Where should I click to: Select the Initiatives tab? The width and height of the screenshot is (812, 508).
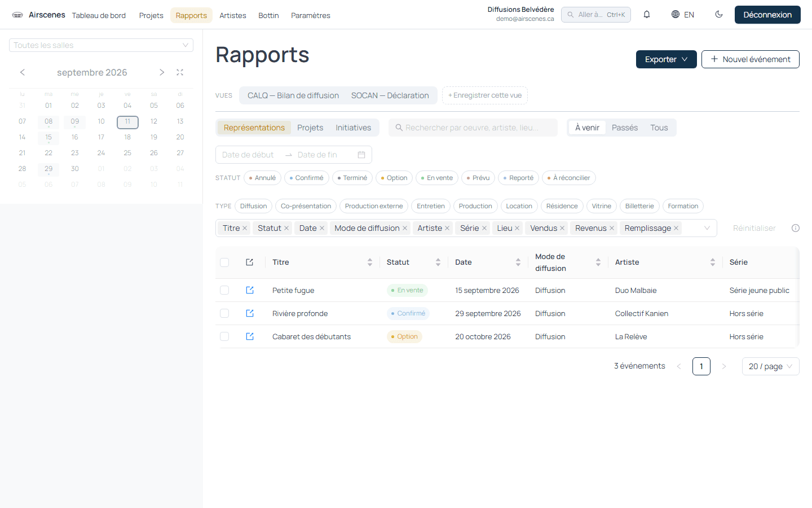[354, 128]
